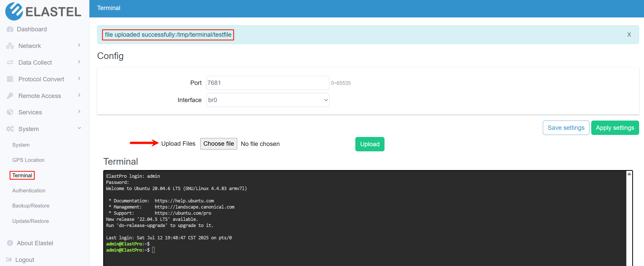Open the Dashboard page
Viewport: 644px width, 266px height.
tap(32, 29)
